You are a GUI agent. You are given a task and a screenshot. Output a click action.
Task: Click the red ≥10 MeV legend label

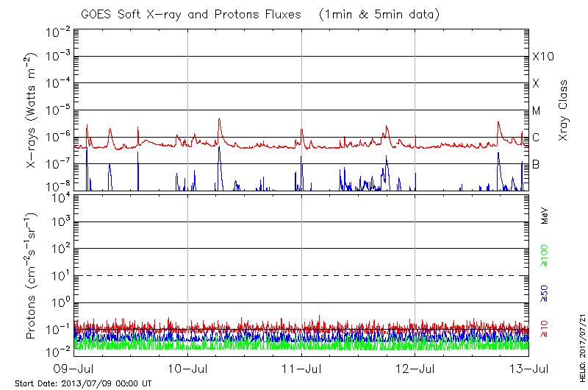pyautogui.click(x=545, y=327)
